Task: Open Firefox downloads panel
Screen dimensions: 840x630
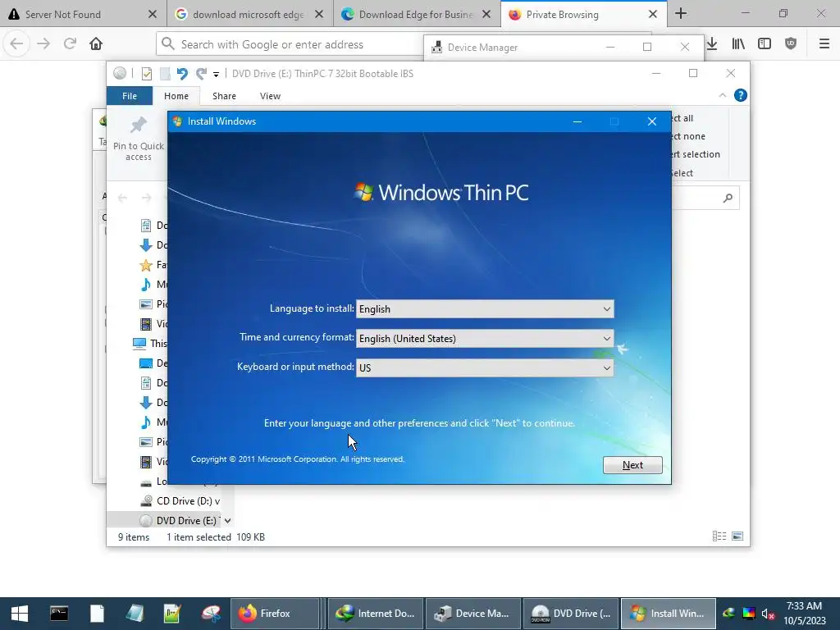Action: 712,44
